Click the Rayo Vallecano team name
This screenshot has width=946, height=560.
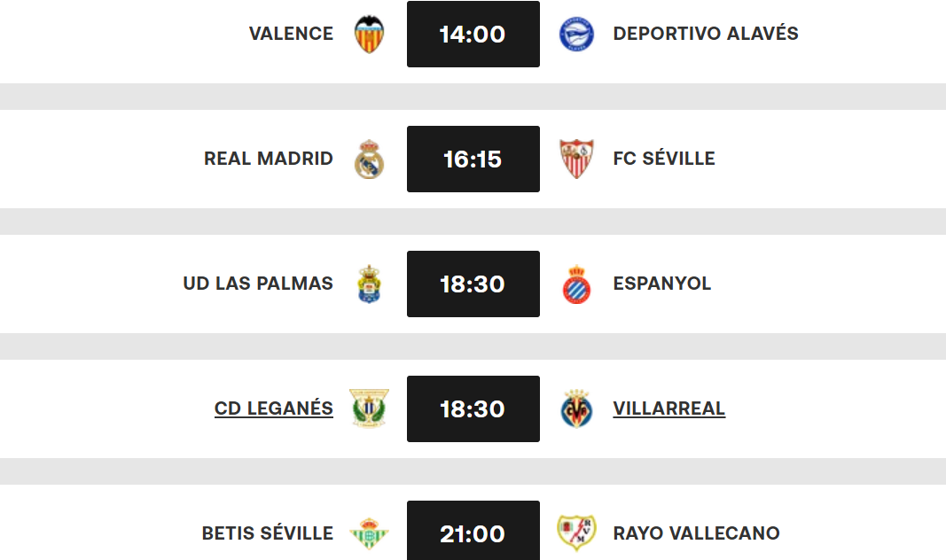tap(697, 533)
